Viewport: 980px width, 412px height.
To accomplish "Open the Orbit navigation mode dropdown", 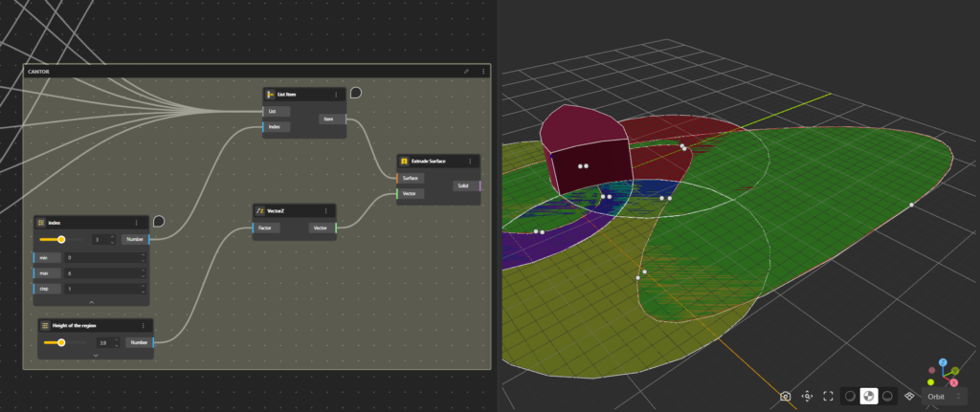I will tap(944, 396).
